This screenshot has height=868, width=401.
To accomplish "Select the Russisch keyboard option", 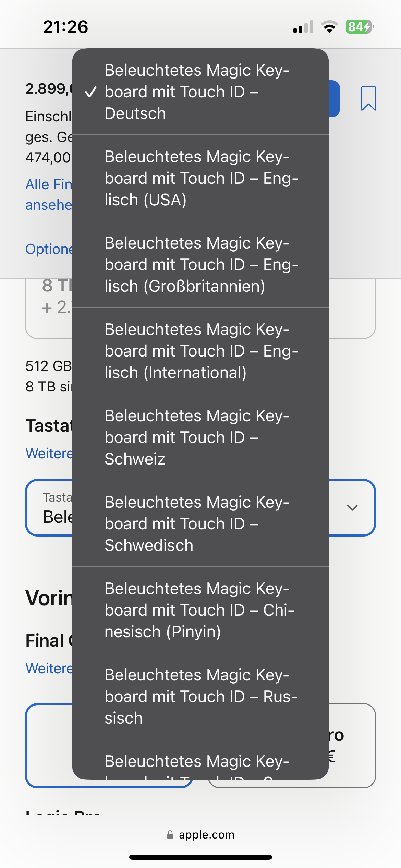I will point(200,697).
